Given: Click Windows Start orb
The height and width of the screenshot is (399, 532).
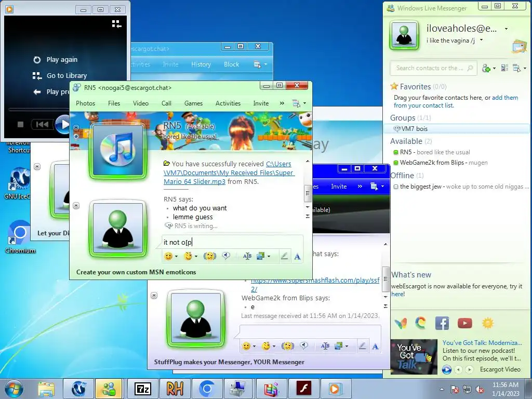Looking at the screenshot, I should [14, 389].
